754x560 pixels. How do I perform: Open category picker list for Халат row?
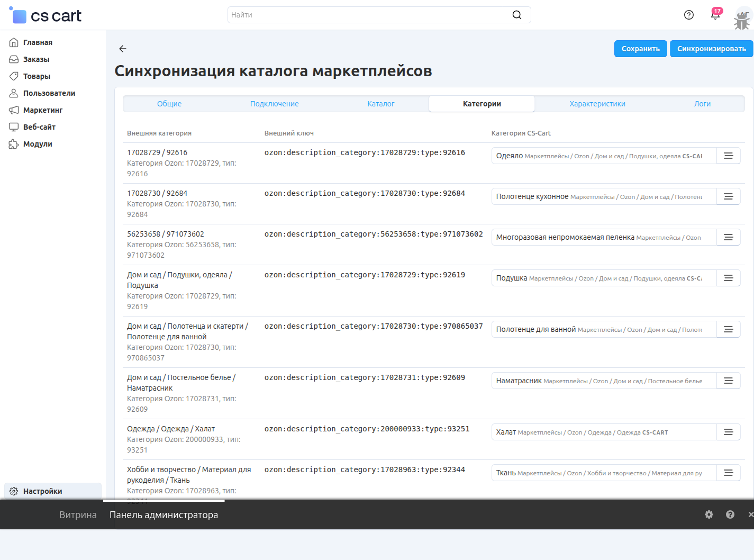pos(729,432)
